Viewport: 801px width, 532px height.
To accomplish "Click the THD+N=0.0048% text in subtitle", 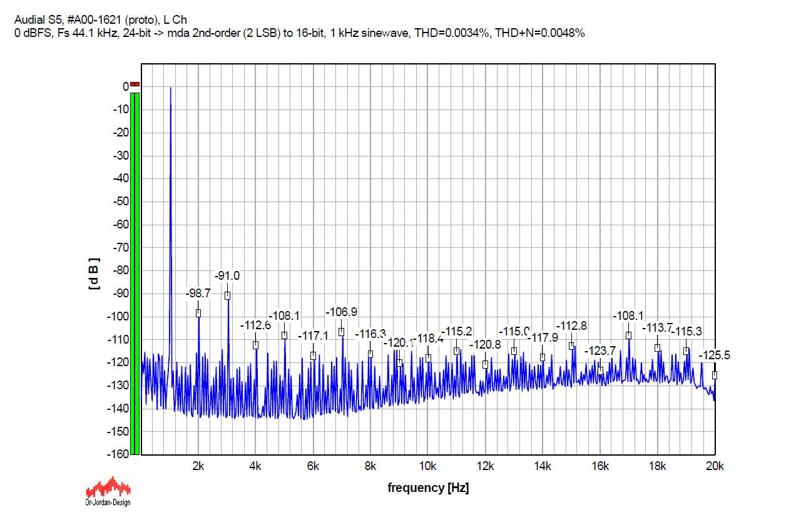I will pos(538,33).
